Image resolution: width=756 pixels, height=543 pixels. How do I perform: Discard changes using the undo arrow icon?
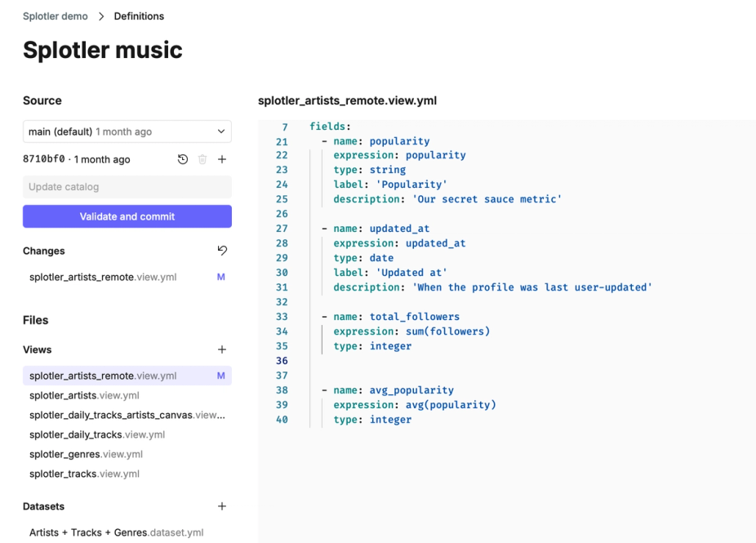[x=222, y=251]
